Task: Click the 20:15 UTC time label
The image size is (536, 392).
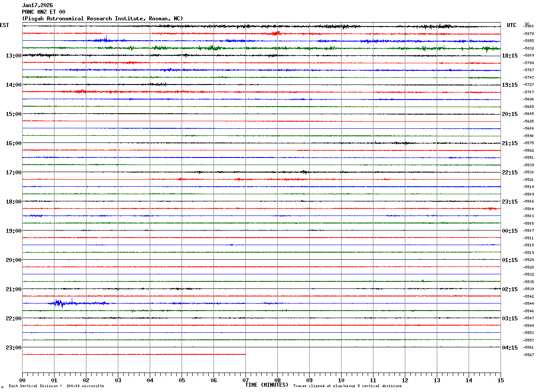Action: point(510,114)
